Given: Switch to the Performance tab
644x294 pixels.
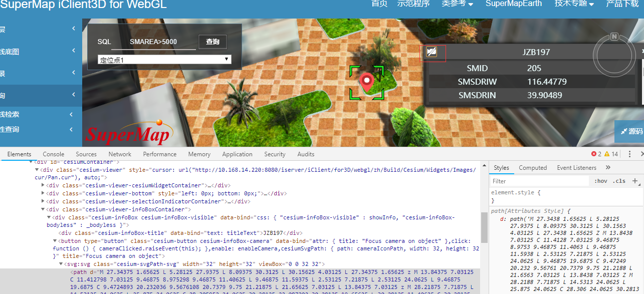Looking at the screenshot, I should pyautogui.click(x=160, y=154).
